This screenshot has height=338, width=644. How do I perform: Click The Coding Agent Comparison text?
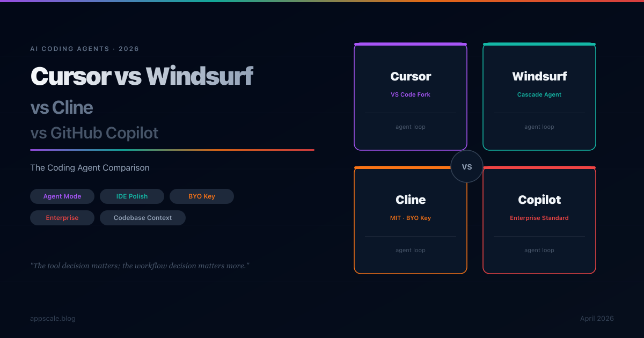[x=90, y=168]
